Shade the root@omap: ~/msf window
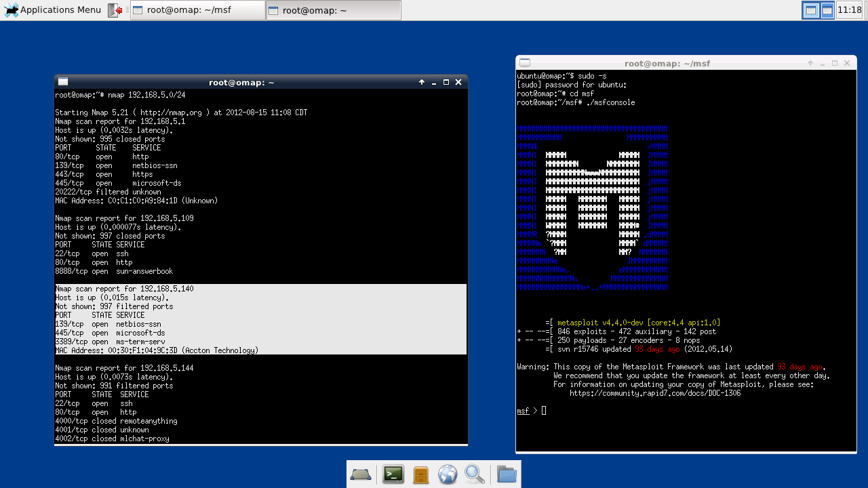 810,63
